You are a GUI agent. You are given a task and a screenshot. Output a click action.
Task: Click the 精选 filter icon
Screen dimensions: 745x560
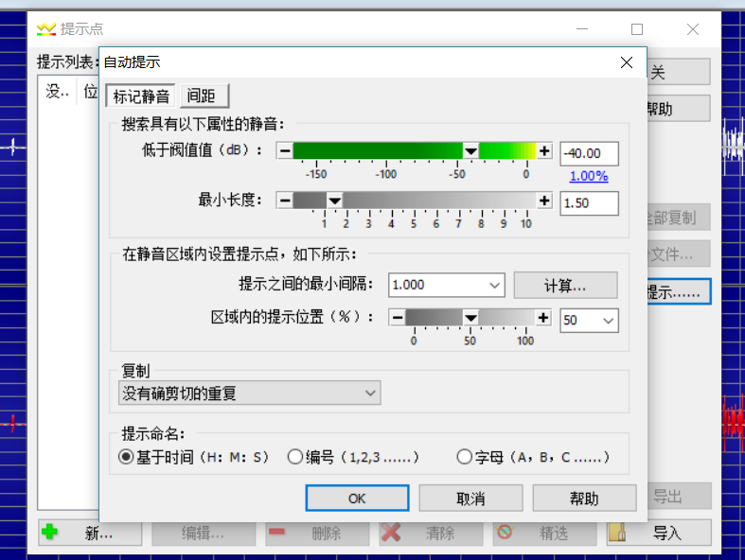pyautogui.click(x=505, y=532)
